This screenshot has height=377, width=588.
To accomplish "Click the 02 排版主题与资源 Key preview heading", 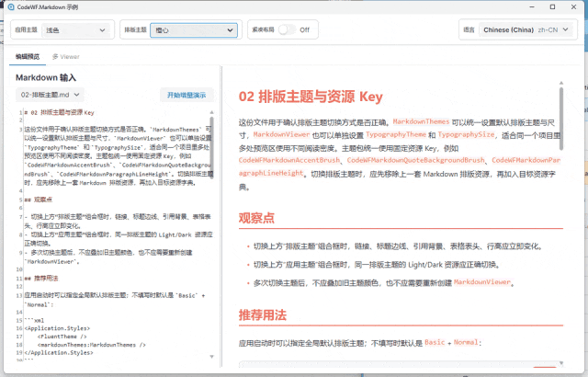I will 311,97.
